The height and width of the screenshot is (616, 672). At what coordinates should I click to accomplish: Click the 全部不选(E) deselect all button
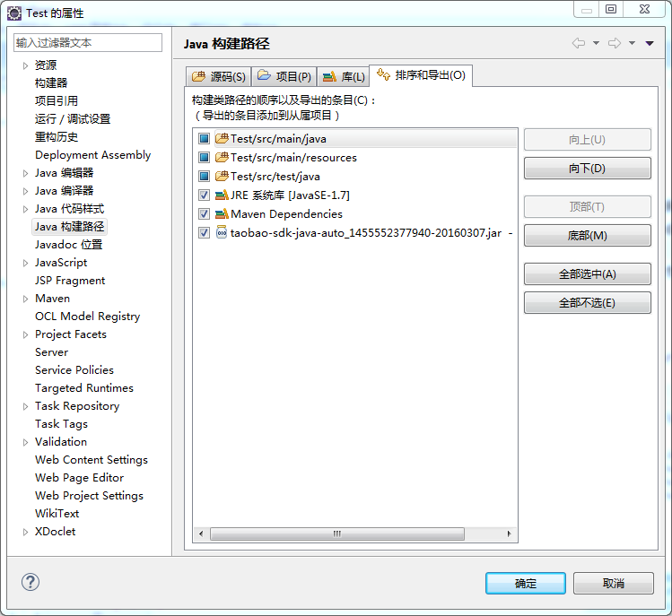tap(587, 302)
